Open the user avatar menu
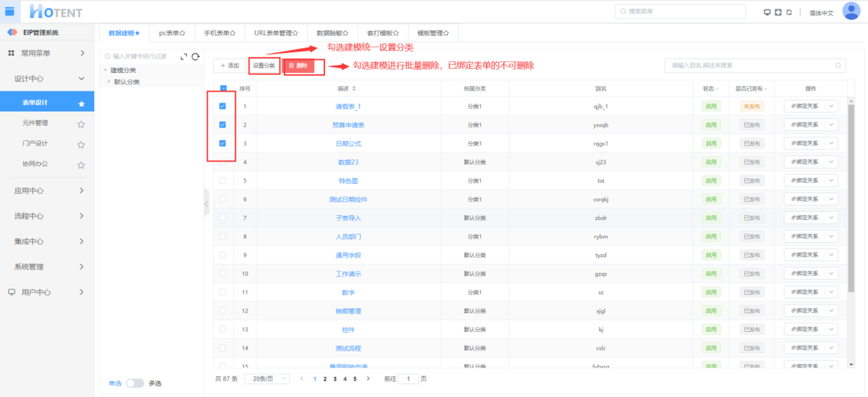This screenshot has height=397, width=868. 851,11
